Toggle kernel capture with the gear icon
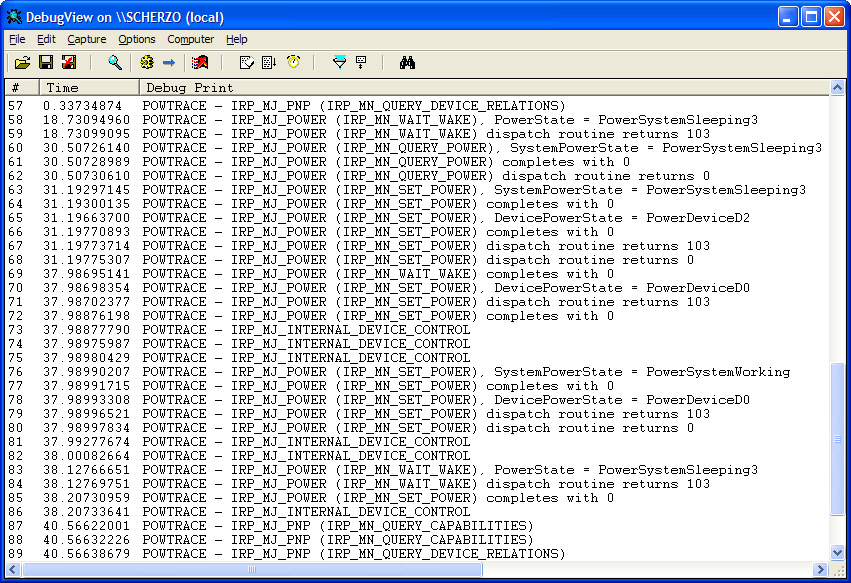This screenshot has width=851, height=583. (x=147, y=63)
